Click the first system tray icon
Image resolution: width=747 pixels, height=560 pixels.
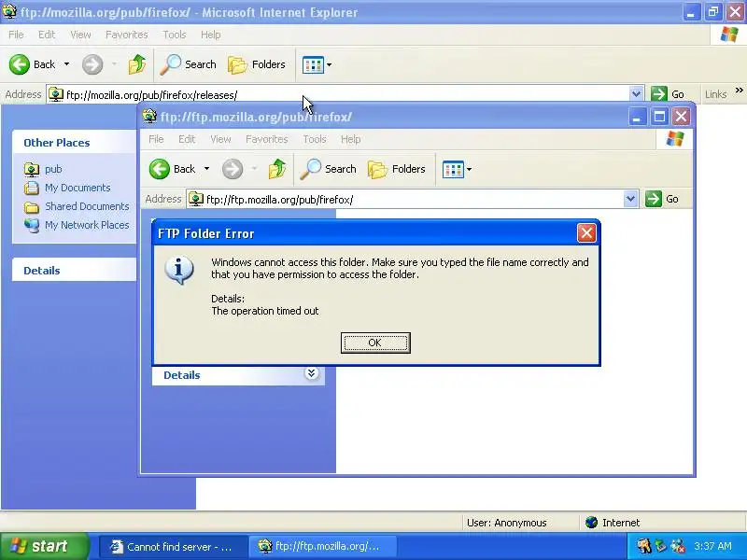644,546
